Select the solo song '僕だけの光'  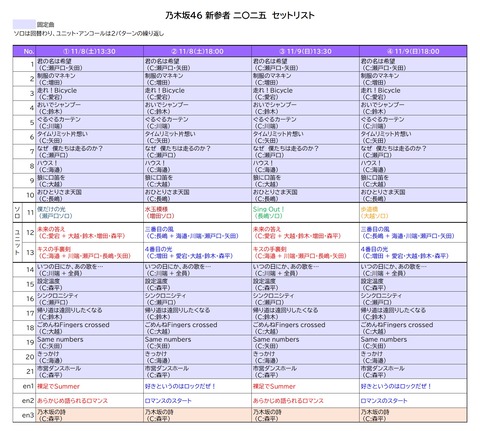tap(51, 209)
